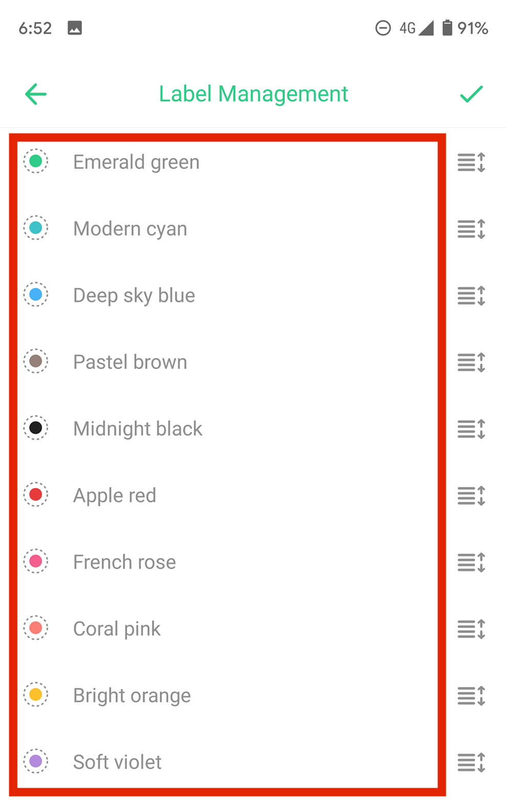Screen dimensions: 506x812
Task: Tap reorder handle for Emerald green
Action: [471, 163]
